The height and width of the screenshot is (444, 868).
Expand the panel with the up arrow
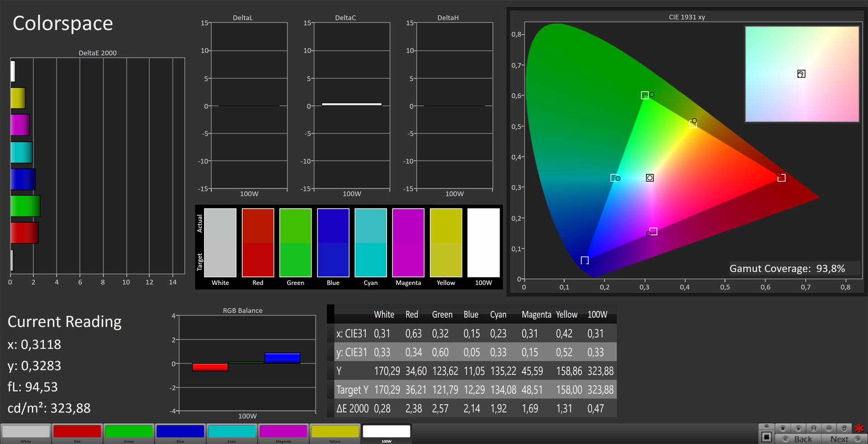click(766, 426)
